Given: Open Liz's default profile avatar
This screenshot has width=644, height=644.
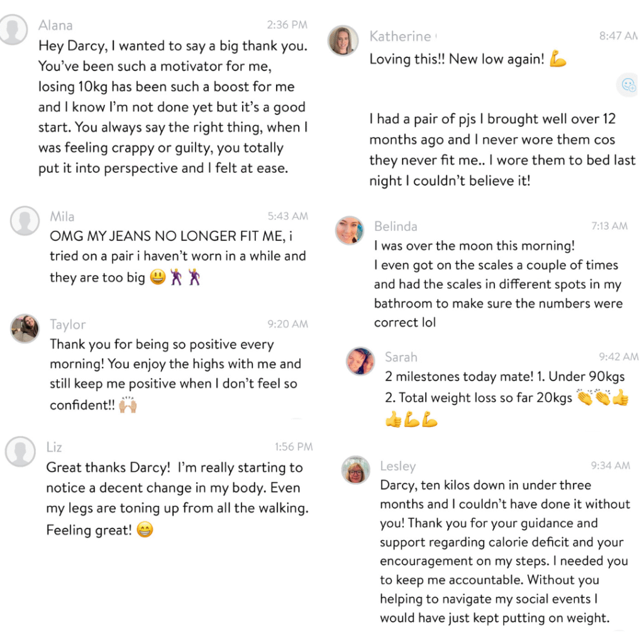Looking at the screenshot, I should click(20, 452).
